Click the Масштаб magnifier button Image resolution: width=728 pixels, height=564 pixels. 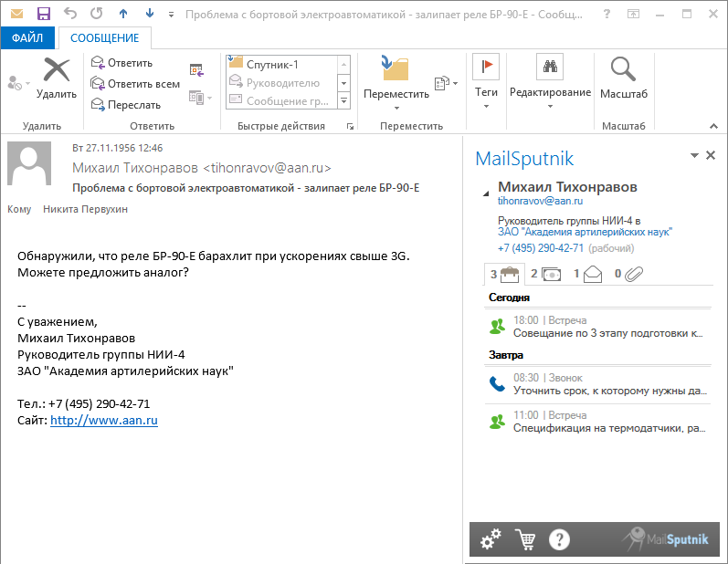pos(623,78)
